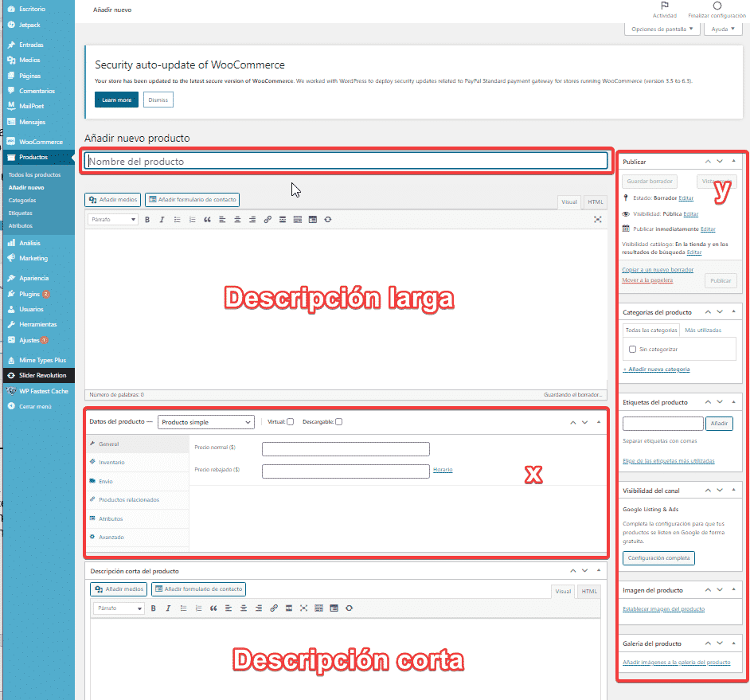Image resolution: width=750 pixels, height=700 pixels.
Task: Check the Descargable product option
Action: point(338,422)
